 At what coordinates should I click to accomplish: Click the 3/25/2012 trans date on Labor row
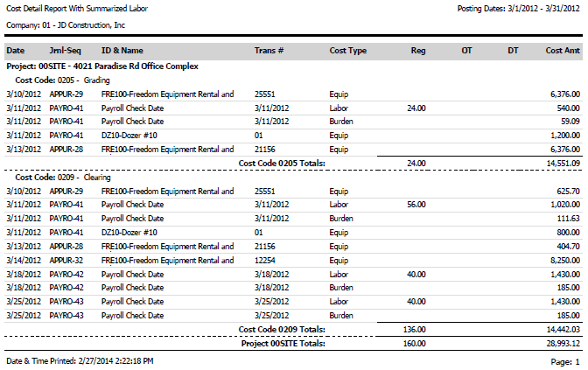[x=271, y=302]
